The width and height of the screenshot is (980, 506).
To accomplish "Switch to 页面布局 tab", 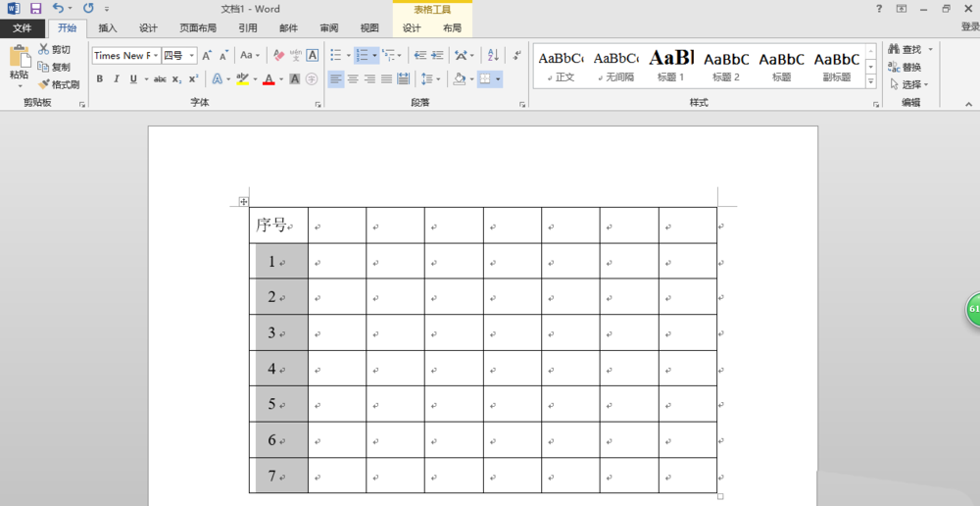I will (x=198, y=28).
